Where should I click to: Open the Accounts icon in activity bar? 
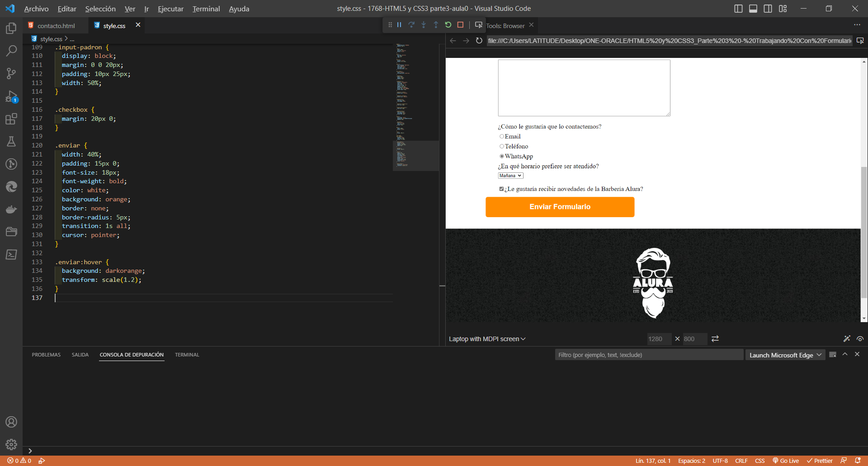click(11, 422)
